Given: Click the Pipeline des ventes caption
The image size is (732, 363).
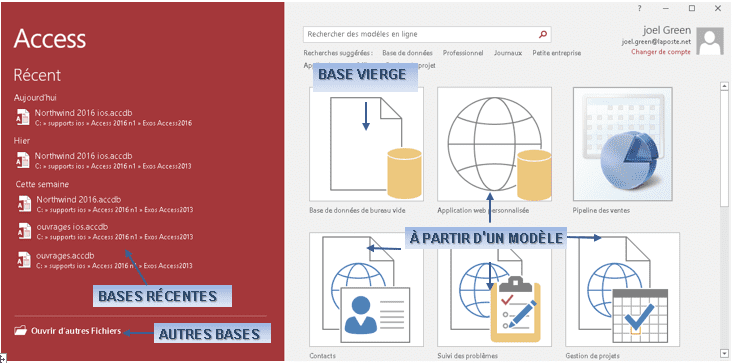Looking at the screenshot, I should tap(601, 210).
